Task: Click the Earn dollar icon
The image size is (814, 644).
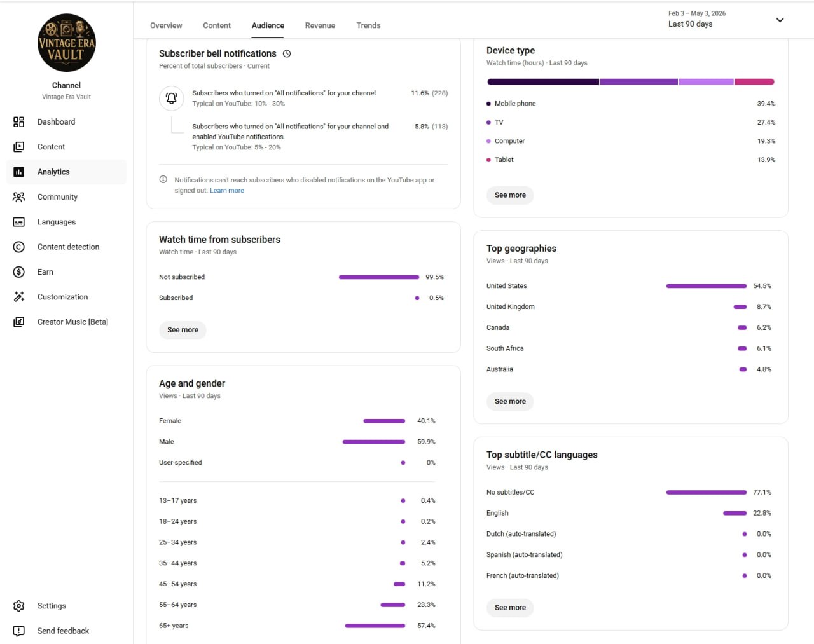Action: click(19, 272)
